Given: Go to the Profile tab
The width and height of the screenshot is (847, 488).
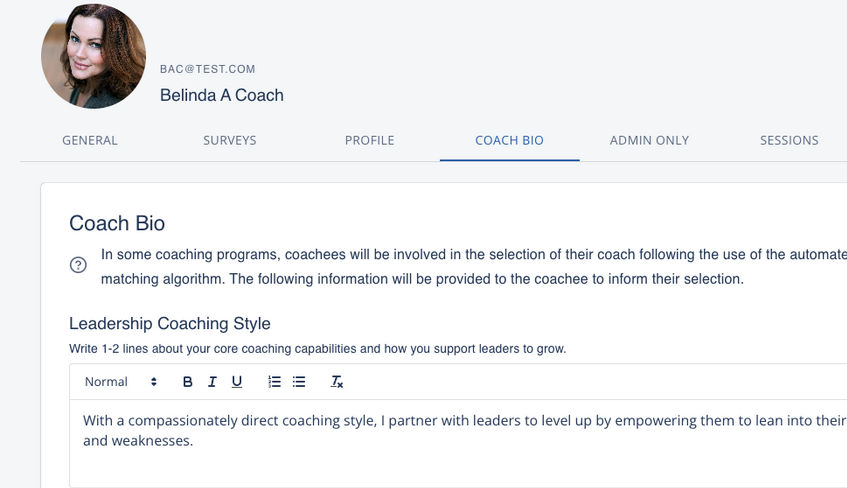Looking at the screenshot, I should [370, 141].
